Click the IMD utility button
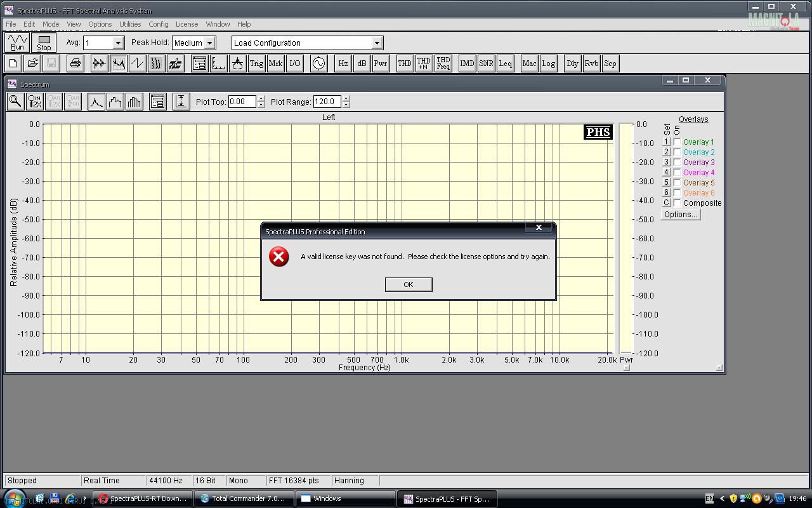 [467, 63]
